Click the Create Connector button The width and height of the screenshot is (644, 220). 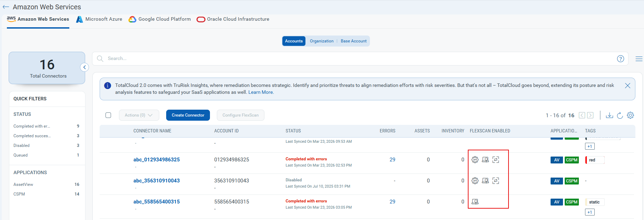188,115
